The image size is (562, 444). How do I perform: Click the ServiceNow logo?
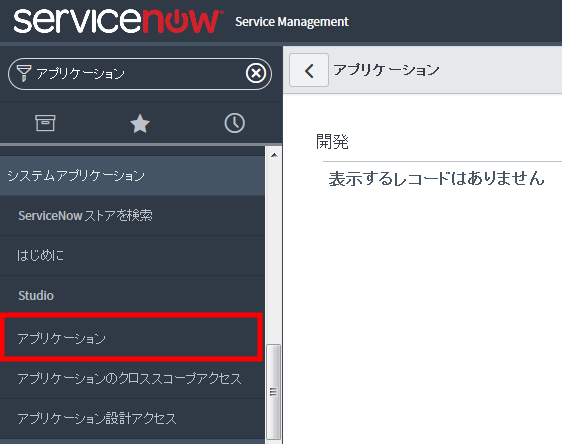click(x=118, y=22)
